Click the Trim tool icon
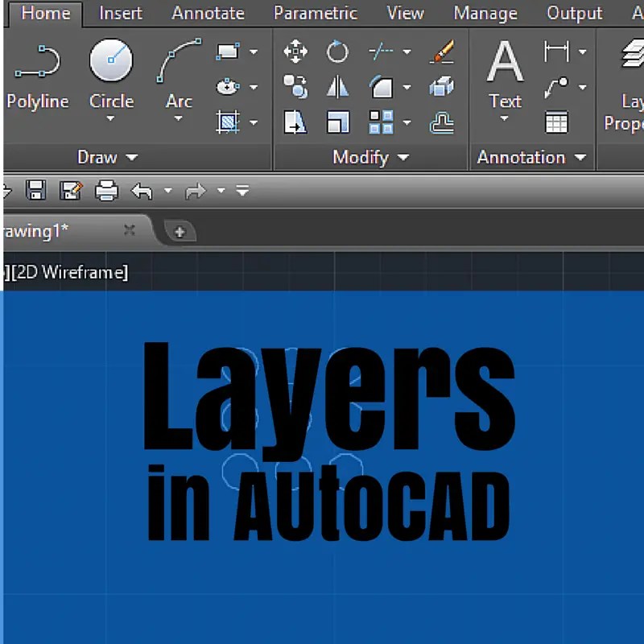 [x=382, y=52]
